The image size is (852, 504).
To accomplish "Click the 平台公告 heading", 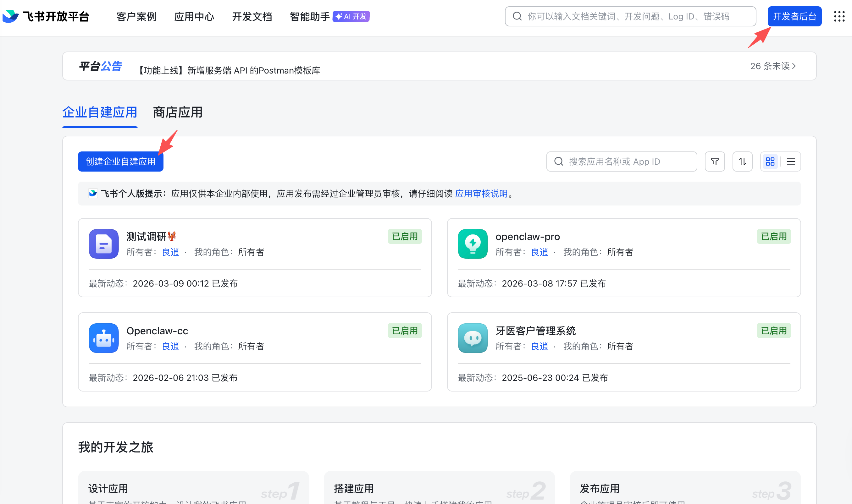I will [100, 66].
